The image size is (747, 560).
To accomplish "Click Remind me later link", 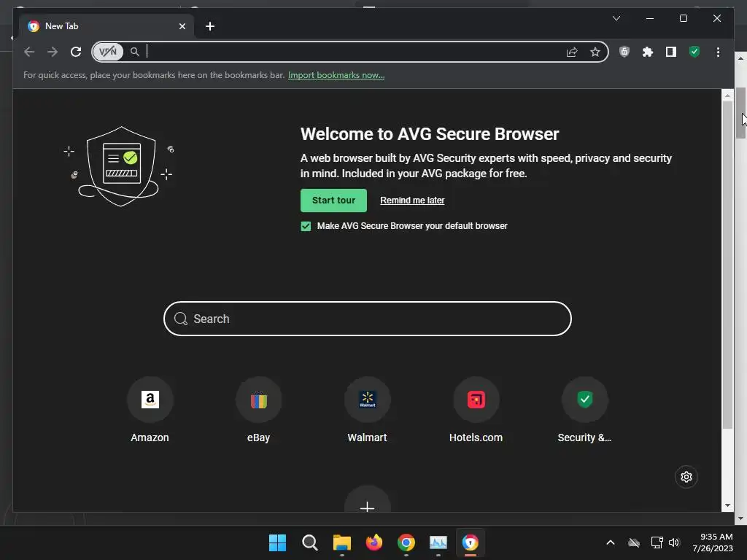I will click(x=412, y=201).
